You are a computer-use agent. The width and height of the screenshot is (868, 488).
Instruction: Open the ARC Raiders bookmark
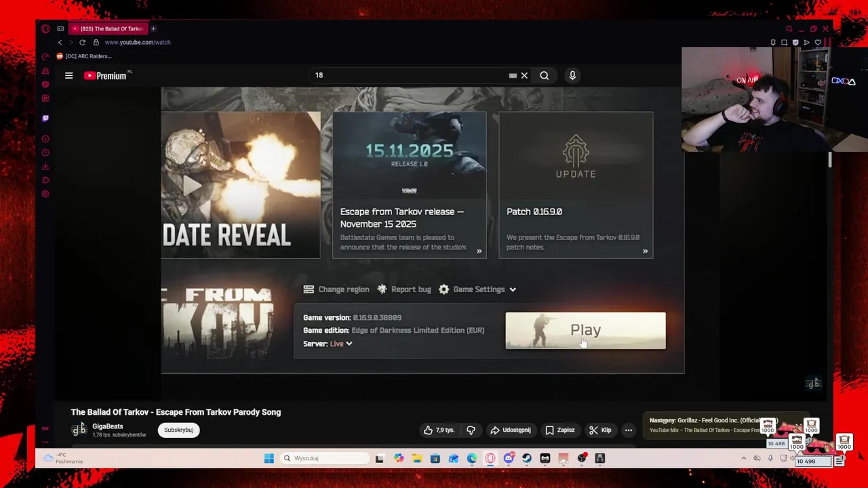click(x=84, y=56)
